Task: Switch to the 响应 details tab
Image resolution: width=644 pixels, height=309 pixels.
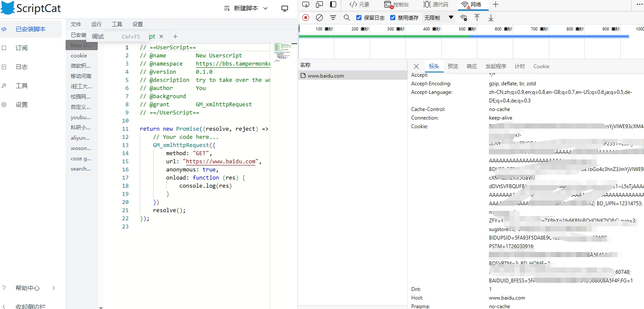Action: coord(472,66)
